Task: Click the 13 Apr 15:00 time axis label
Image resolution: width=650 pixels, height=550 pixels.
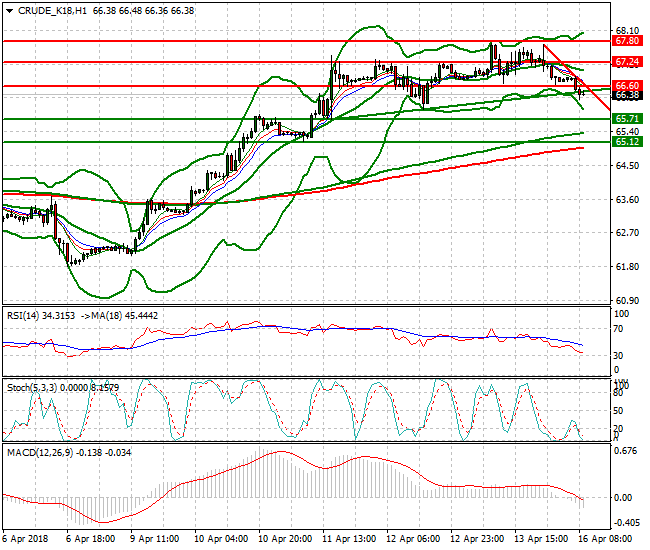Action: pos(541,539)
